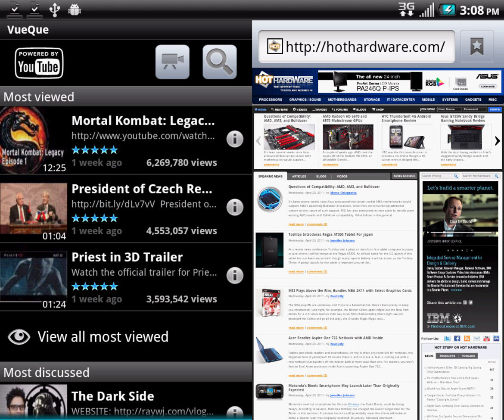Screen dimensions: 504x420
Task: Click the Search HotHardware magnifier icon
Action: pos(497,176)
